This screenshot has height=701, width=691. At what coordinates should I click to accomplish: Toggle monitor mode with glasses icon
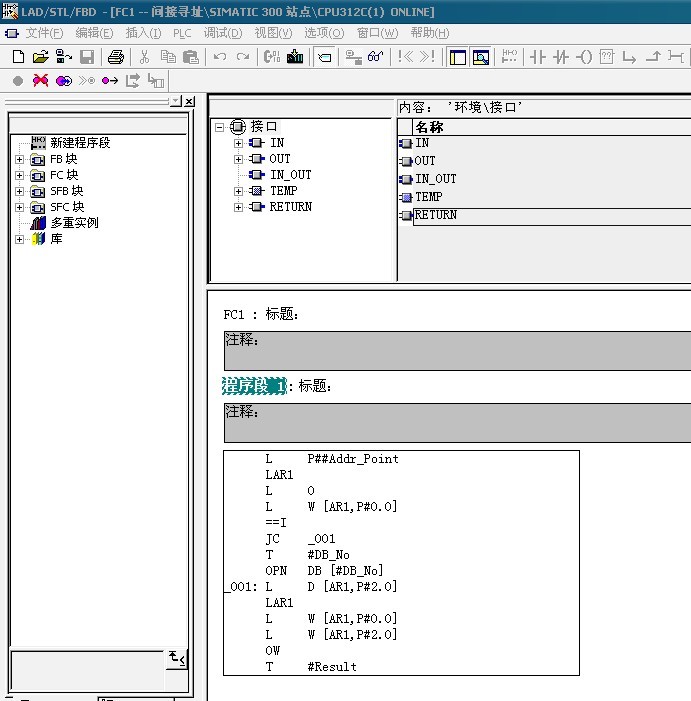click(376, 57)
